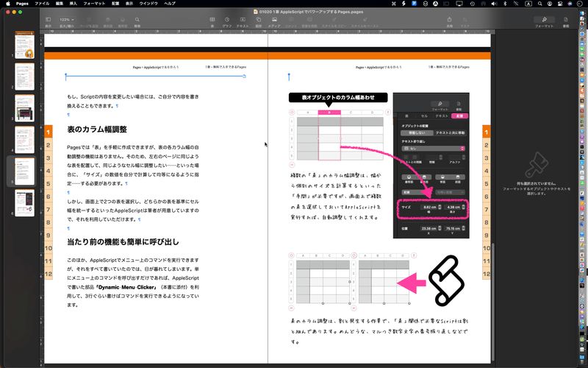Click the スタイルをコピー copy style icon
Viewport: 588px width, 368px height.
click(x=334, y=20)
